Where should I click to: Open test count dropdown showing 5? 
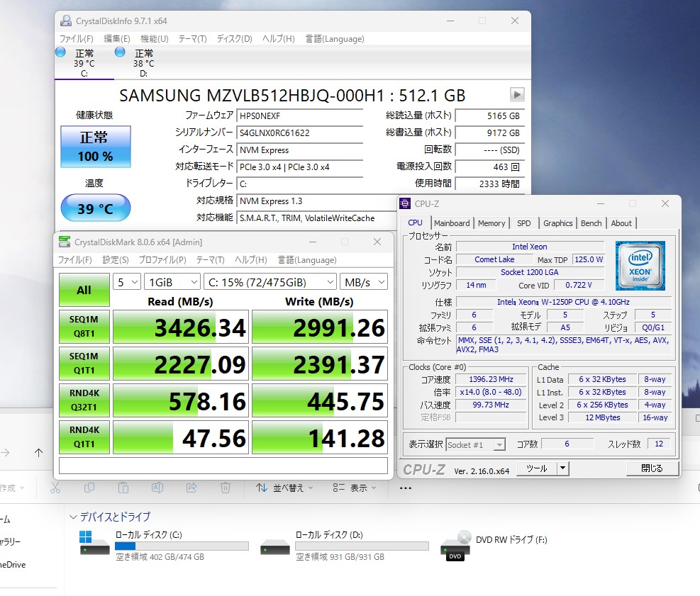(x=127, y=282)
